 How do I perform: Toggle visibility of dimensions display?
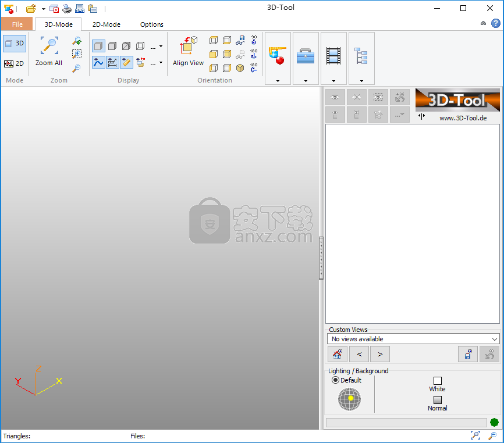tap(112, 62)
